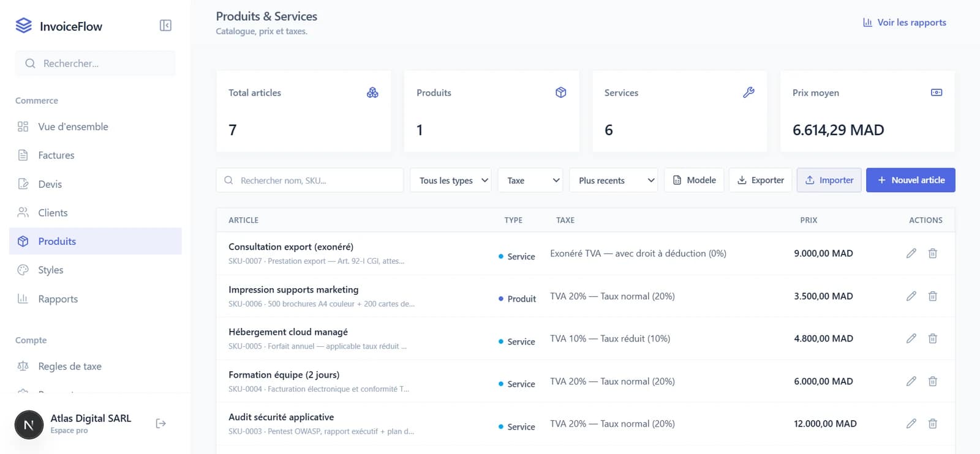Screen dimensions: 980x454
Task: Focus the Rechercher nom, SKU field
Action: click(310, 180)
